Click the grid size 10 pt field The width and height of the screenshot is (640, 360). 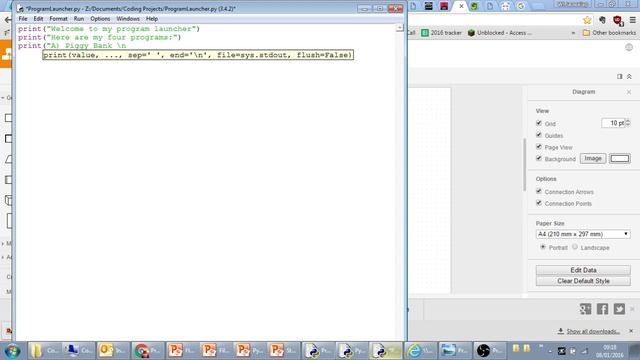(613, 123)
